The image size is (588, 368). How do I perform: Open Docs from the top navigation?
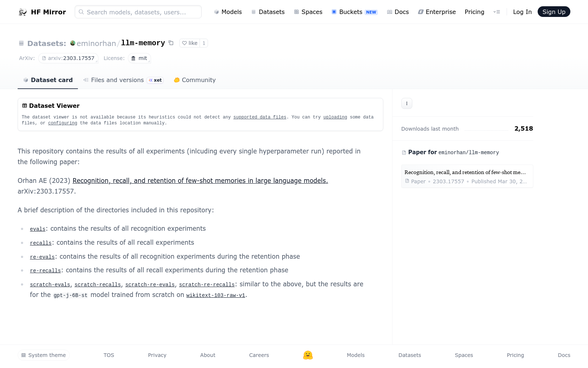click(x=398, y=12)
